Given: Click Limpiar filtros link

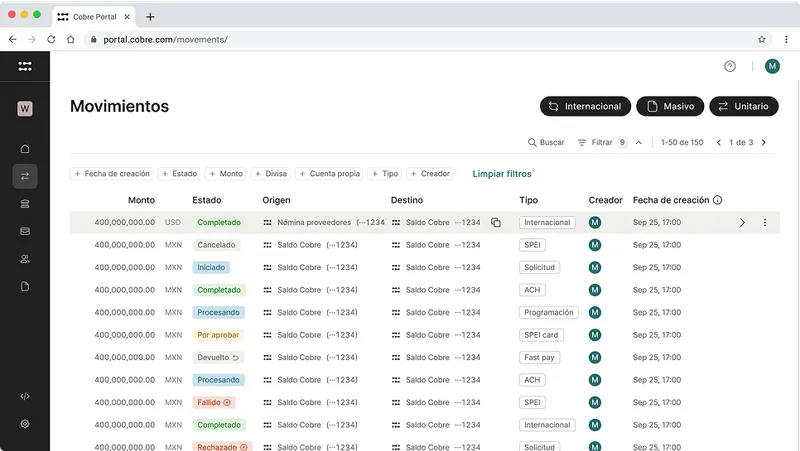Looking at the screenshot, I should 502,173.
